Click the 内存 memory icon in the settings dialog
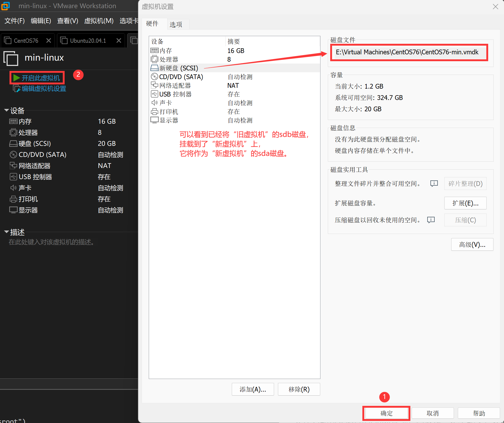 tap(154, 50)
